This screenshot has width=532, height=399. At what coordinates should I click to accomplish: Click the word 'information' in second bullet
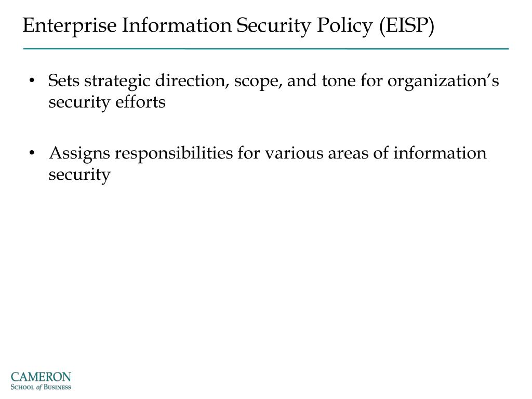[x=440, y=153]
